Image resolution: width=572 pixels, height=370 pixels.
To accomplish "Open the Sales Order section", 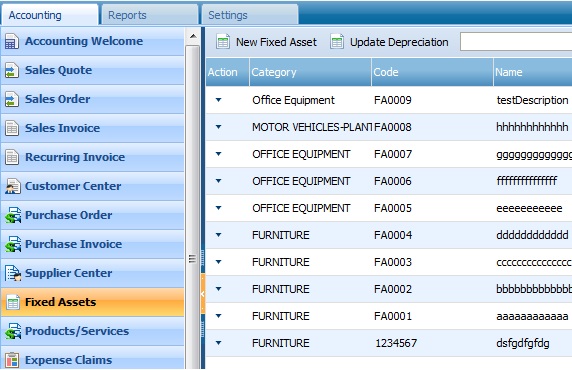I will click(93, 99).
